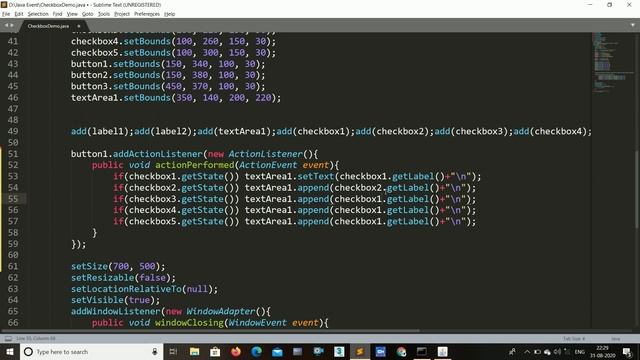This screenshot has width=640, height=360.
Task: Show hidden system tray icons
Action: tap(527, 351)
